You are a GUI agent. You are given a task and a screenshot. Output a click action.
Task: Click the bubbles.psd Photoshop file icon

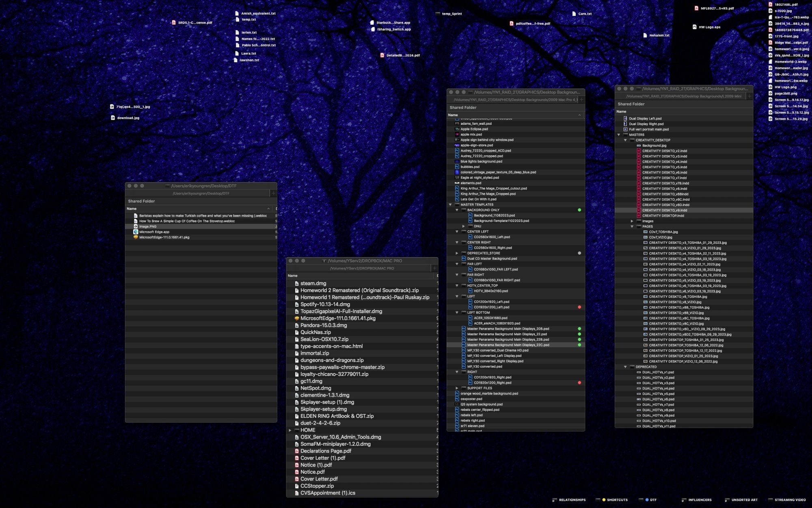coord(457,167)
